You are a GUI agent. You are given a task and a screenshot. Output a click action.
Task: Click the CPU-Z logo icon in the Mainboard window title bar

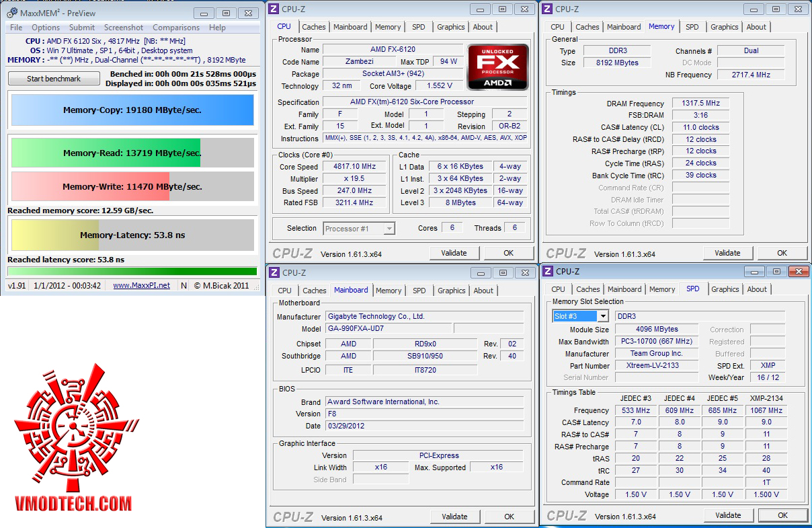click(274, 272)
